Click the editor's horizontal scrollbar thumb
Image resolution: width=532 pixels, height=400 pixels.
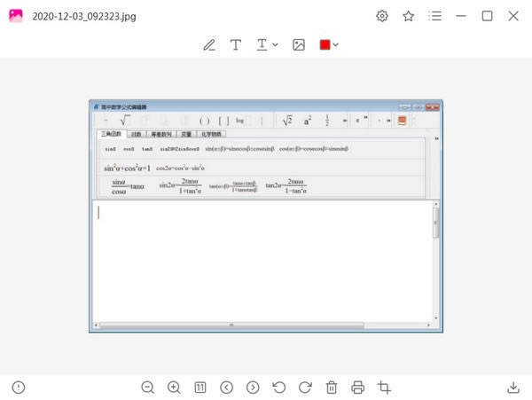point(231,325)
